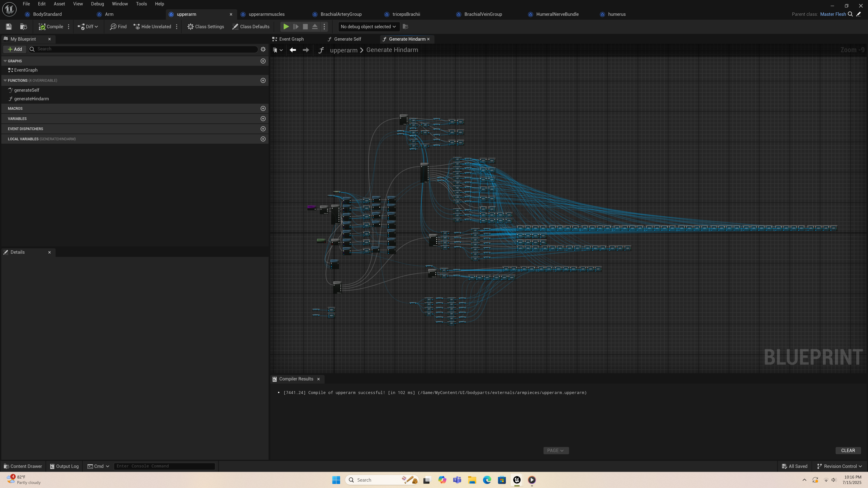This screenshot has height=488, width=868.
Task: Close the upperarm asset tab
Action: coord(231,14)
